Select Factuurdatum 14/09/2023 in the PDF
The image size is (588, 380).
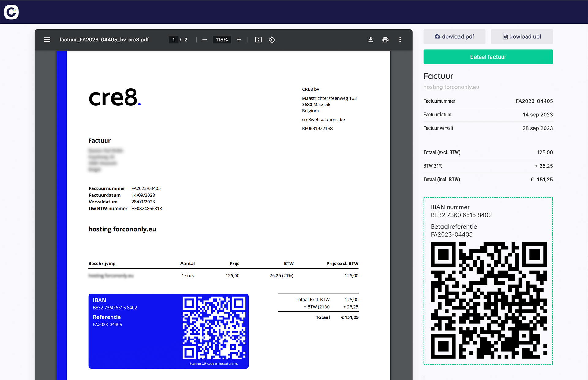point(143,195)
